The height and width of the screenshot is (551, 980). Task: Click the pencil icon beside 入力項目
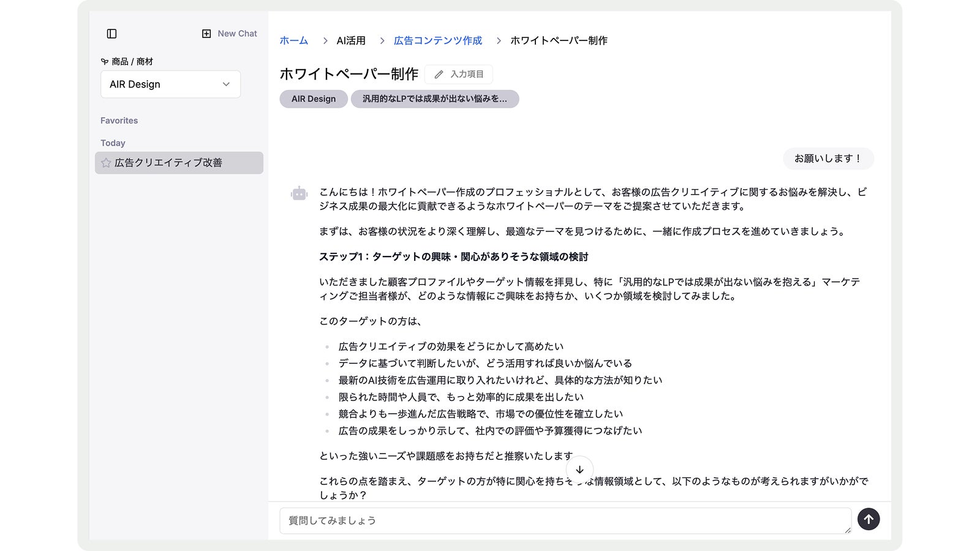[439, 75]
